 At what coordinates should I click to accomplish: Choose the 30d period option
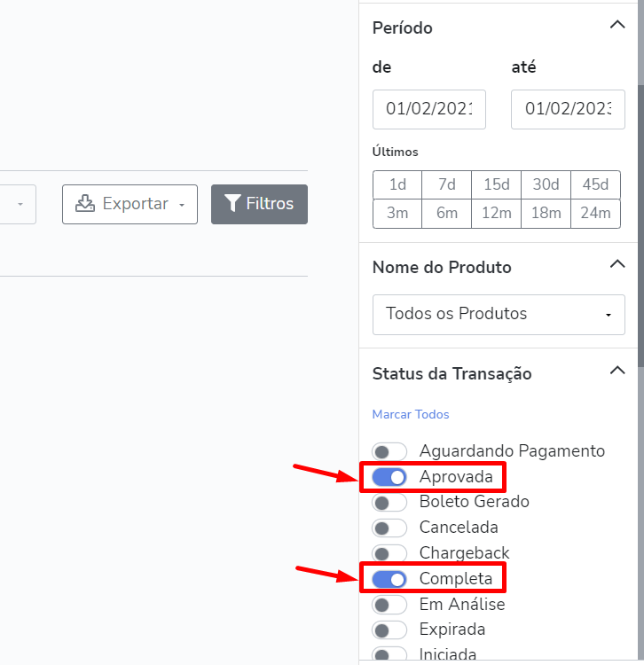tap(546, 185)
